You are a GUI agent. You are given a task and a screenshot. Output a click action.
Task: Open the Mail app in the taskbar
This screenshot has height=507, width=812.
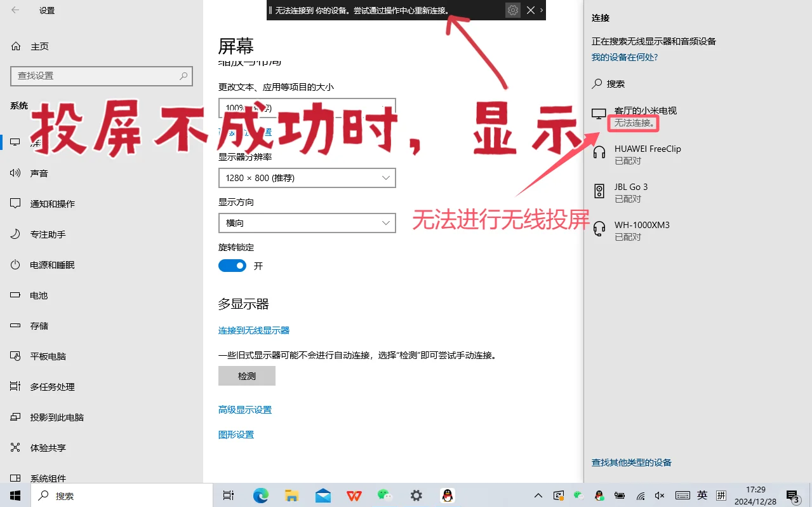pyautogui.click(x=323, y=496)
